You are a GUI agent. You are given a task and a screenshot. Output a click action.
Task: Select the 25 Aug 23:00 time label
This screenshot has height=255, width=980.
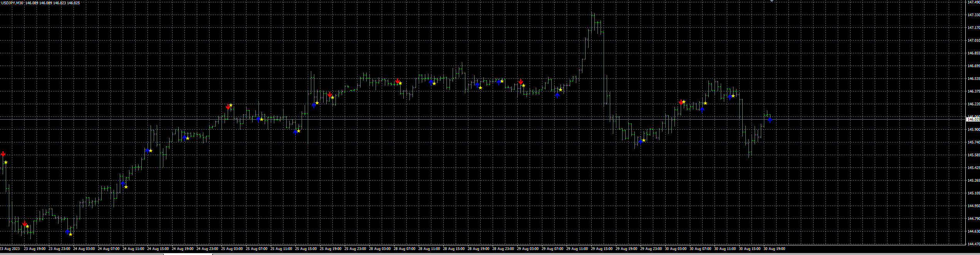pyautogui.click(x=355, y=249)
